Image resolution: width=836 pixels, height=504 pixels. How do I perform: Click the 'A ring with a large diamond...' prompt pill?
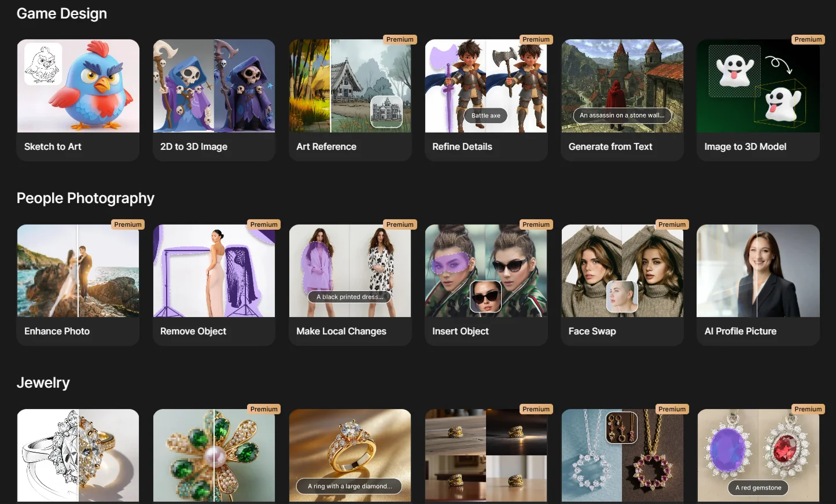coord(350,486)
